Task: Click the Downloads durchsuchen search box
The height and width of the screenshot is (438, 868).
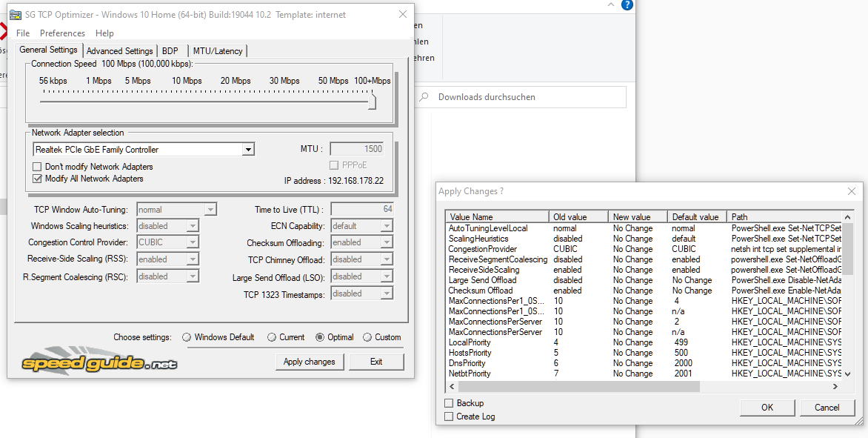Action: coord(521,97)
